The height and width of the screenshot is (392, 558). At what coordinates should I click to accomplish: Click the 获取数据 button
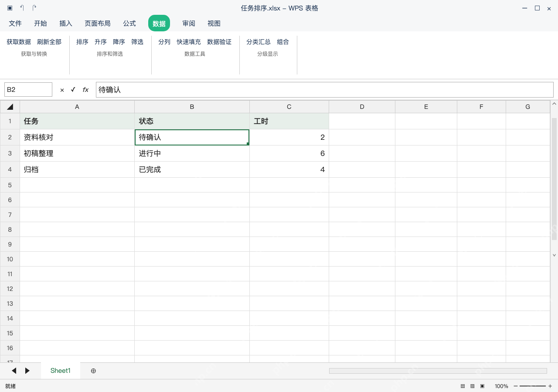pos(19,42)
